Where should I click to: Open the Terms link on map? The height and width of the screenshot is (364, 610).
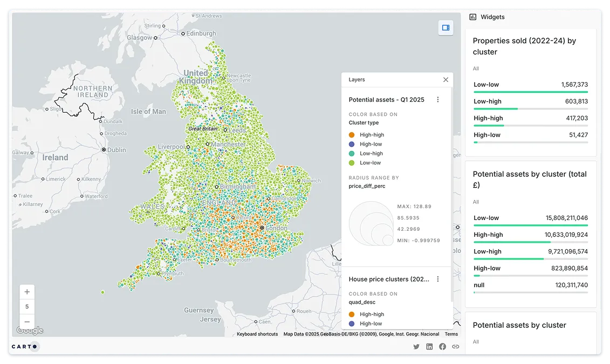tap(451, 334)
